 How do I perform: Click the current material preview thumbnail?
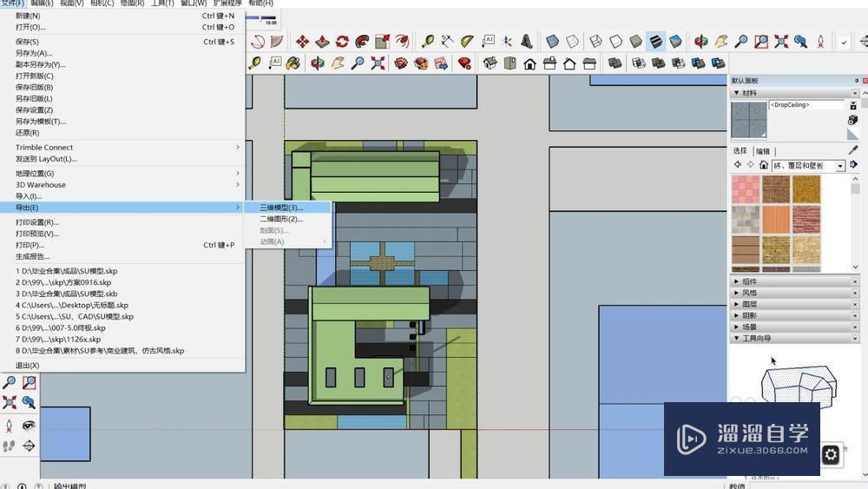[749, 120]
